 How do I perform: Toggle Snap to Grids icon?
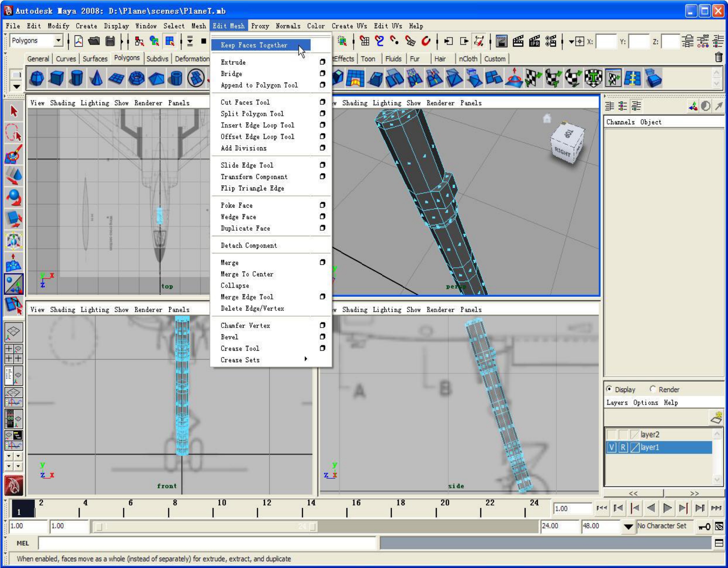[364, 41]
